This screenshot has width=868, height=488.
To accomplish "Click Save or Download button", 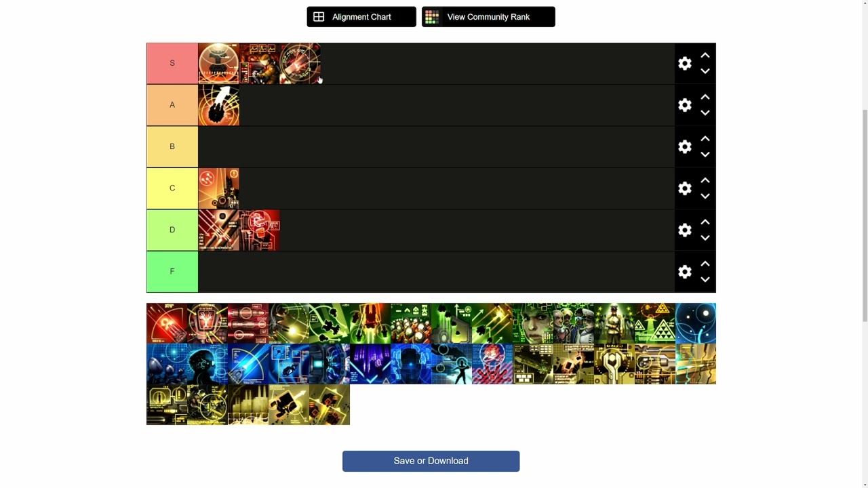I will 431,461.
